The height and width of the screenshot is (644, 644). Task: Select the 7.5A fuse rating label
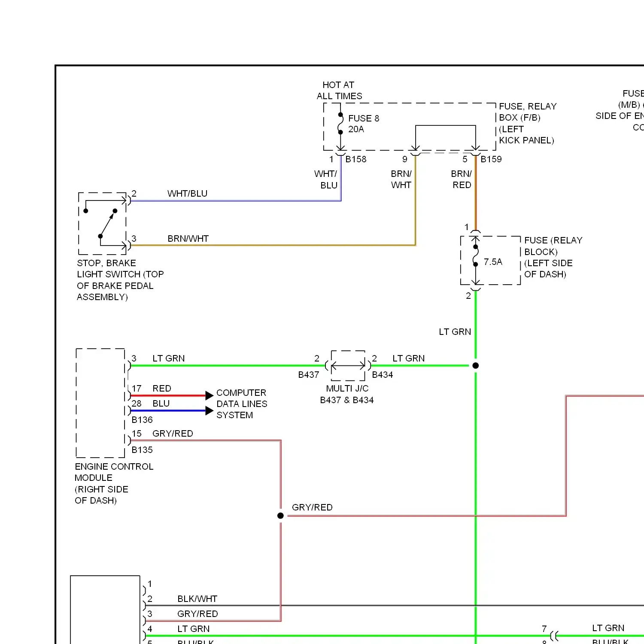point(493,262)
